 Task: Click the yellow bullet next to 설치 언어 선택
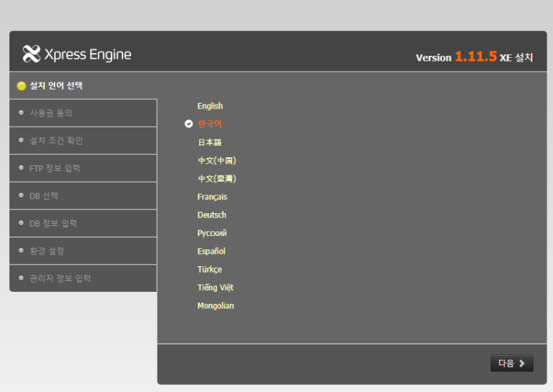(x=21, y=86)
